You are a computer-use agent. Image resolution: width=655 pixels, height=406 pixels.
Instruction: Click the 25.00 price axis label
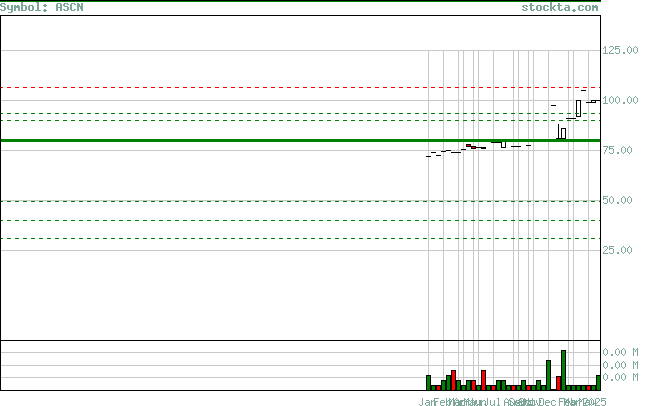[x=617, y=250]
